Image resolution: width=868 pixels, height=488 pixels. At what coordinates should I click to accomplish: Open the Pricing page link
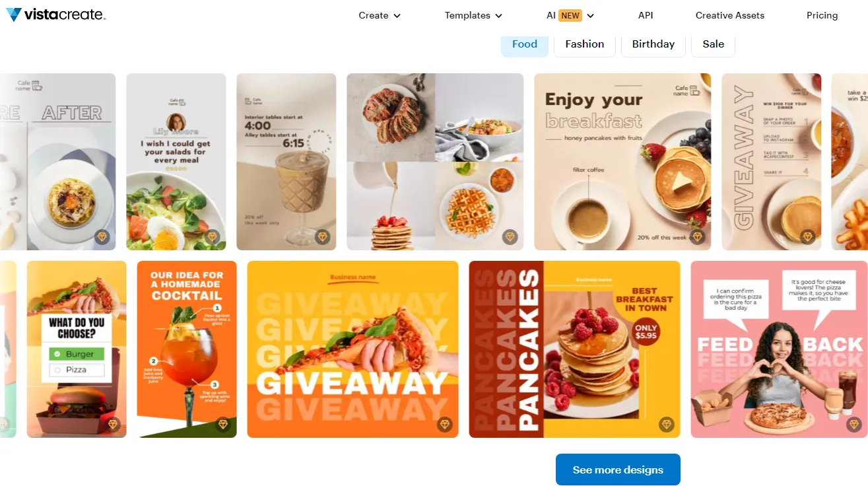tap(822, 15)
